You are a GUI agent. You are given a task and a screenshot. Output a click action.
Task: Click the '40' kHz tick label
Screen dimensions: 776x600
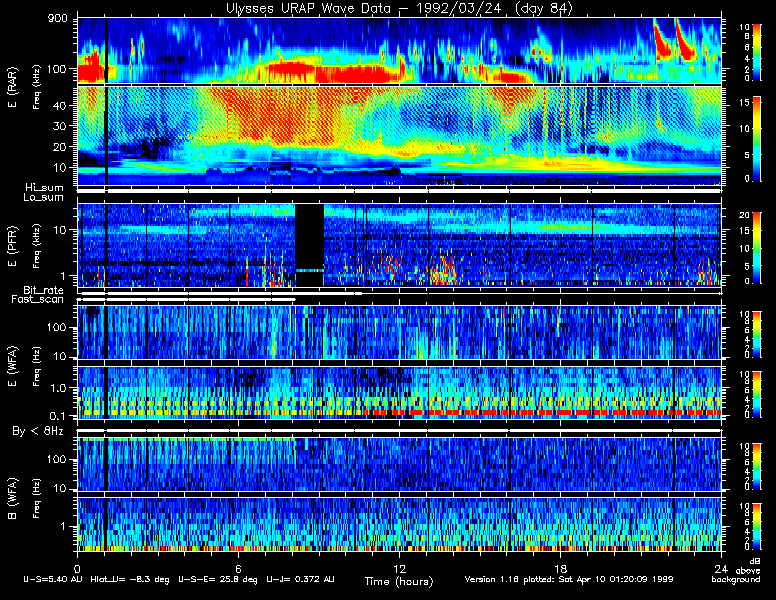click(60, 105)
